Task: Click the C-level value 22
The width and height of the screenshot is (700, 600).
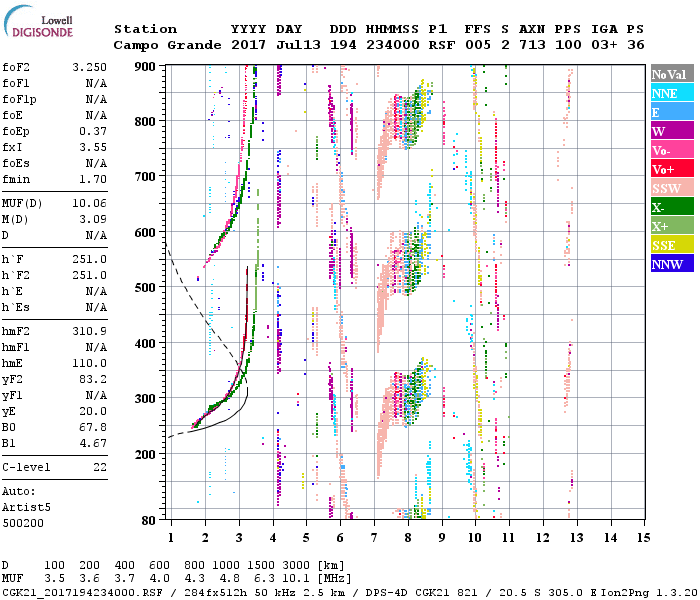Action: pos(100,467)
